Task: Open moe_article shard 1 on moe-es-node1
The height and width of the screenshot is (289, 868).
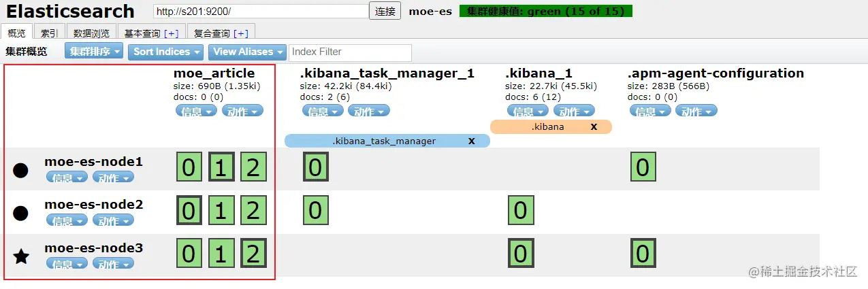Action: (x=221, y=167)
